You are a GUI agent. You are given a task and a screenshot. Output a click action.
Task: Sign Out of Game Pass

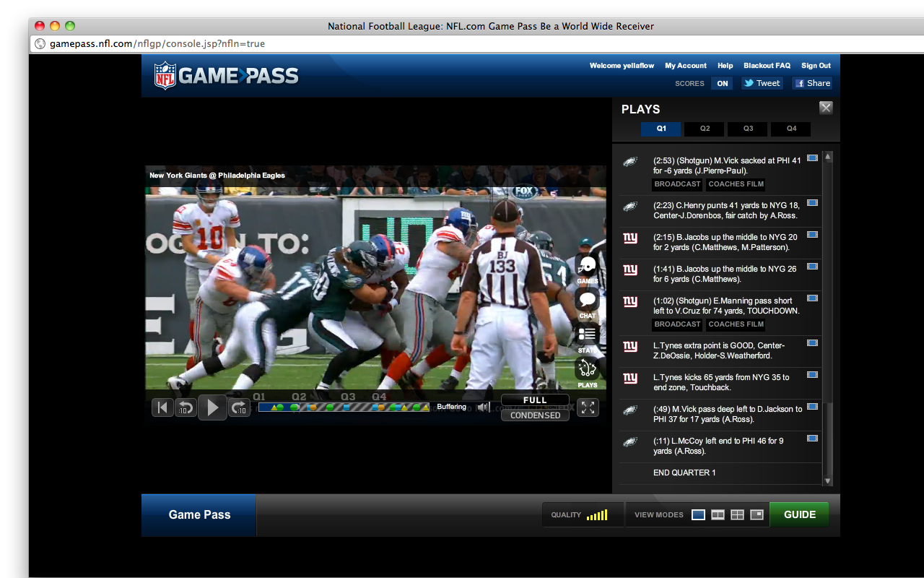tap(816, 66)
